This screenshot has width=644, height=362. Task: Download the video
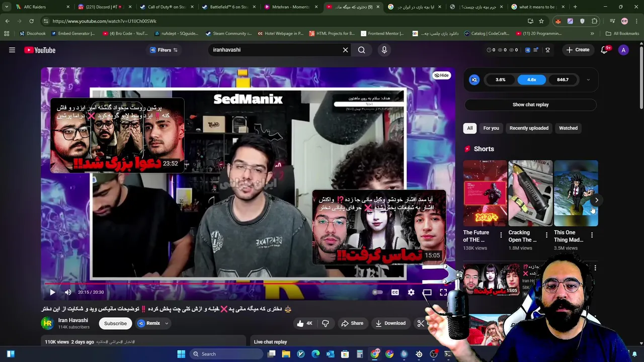390,323
